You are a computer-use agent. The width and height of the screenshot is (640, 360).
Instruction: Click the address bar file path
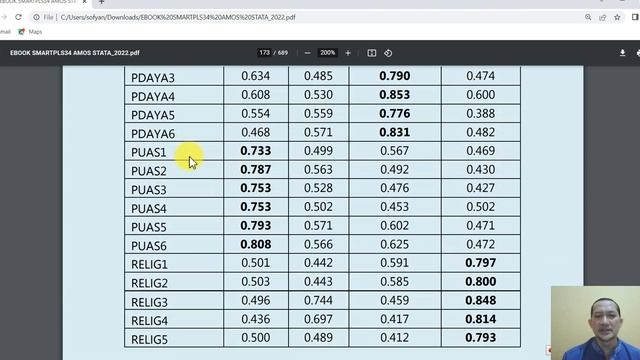(178, 17)
